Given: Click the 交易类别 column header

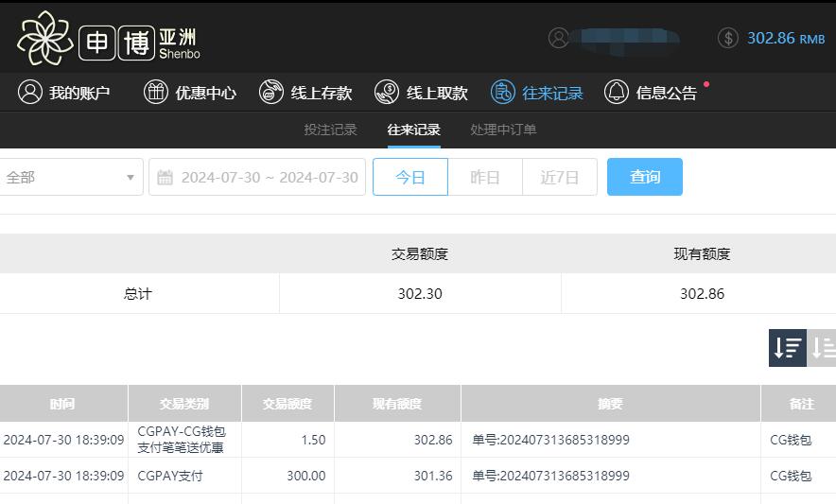Looking at the screenshot, I should [x=184, y=404].
